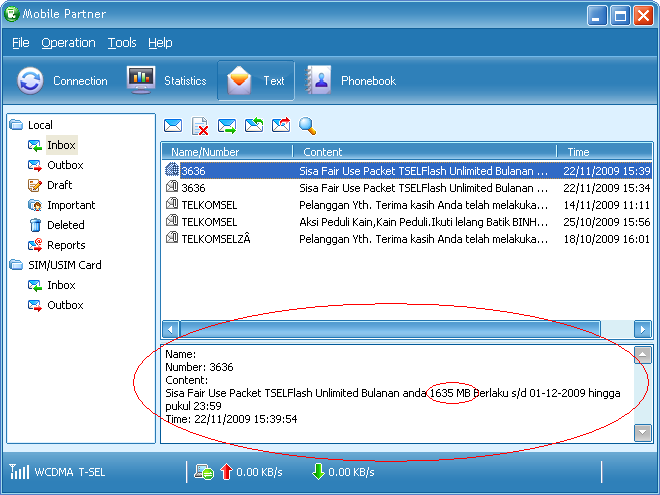The image size is (660, 495).
Task: Click preview pane scroll-up arrow
Action: pos(642,355)
